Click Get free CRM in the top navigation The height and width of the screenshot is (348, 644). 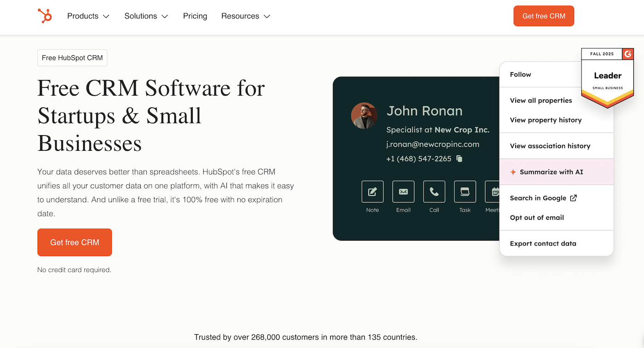[544, 16]
